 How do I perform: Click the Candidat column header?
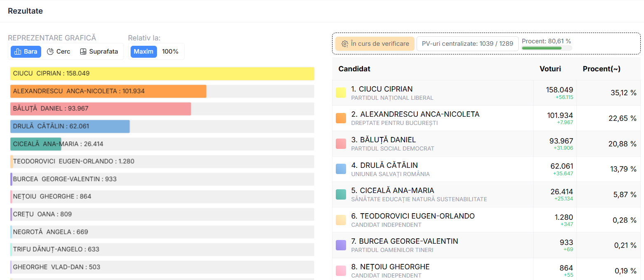click(x=354, y=69)
